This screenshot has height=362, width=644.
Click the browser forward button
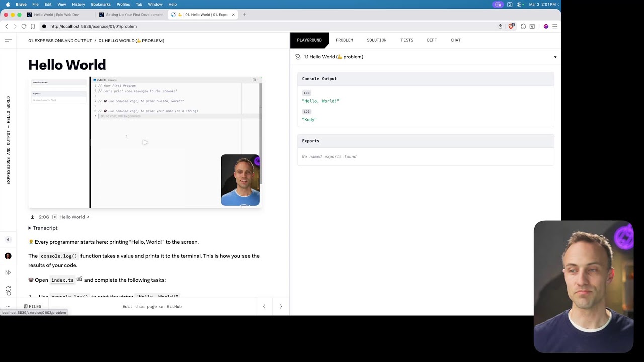pyautogui.click(x=15, y=26)
